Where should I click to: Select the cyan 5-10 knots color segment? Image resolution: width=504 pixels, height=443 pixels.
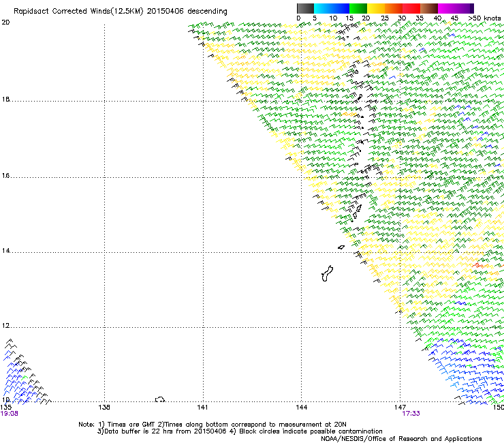[x=322, y=8]
